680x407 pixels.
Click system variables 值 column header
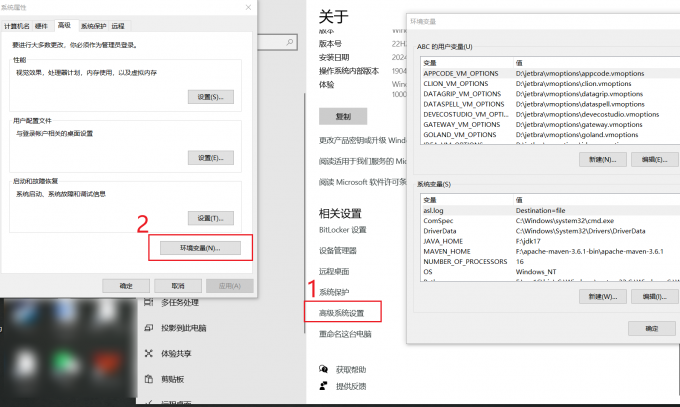tap(597, 200)
